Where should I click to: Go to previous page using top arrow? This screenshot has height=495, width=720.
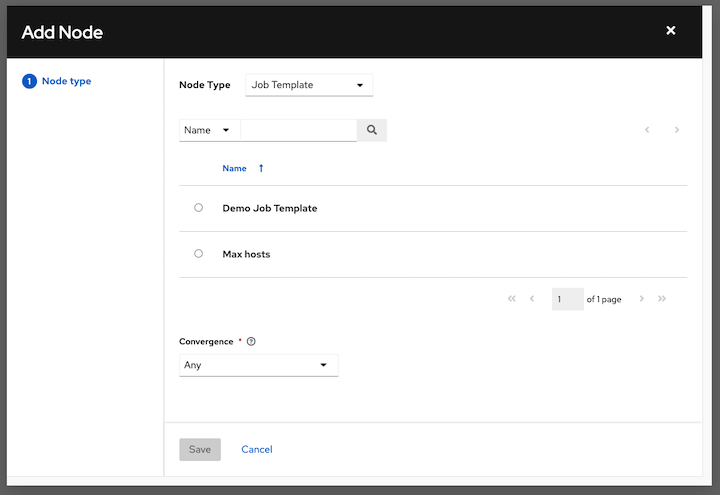tap(647, 130)
